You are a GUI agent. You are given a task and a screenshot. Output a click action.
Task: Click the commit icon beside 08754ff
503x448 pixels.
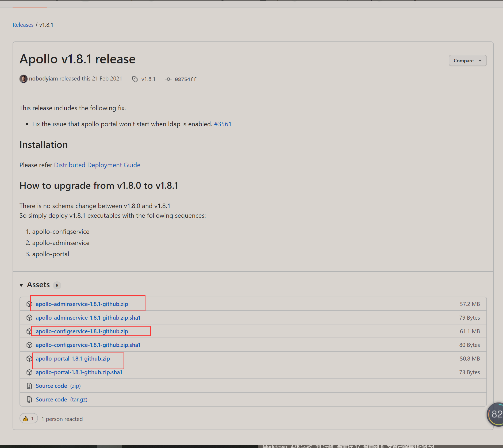pyautogui.click(x=168, y=79)
